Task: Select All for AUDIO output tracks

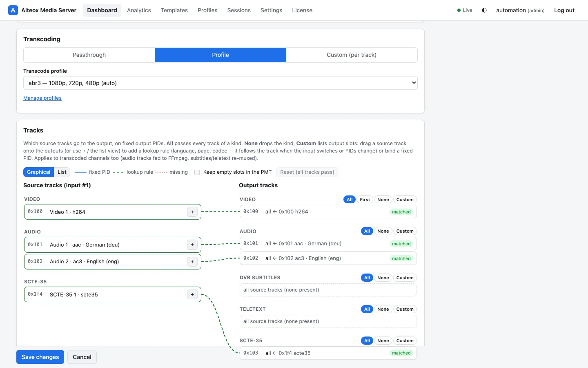Action: (367, 231)
